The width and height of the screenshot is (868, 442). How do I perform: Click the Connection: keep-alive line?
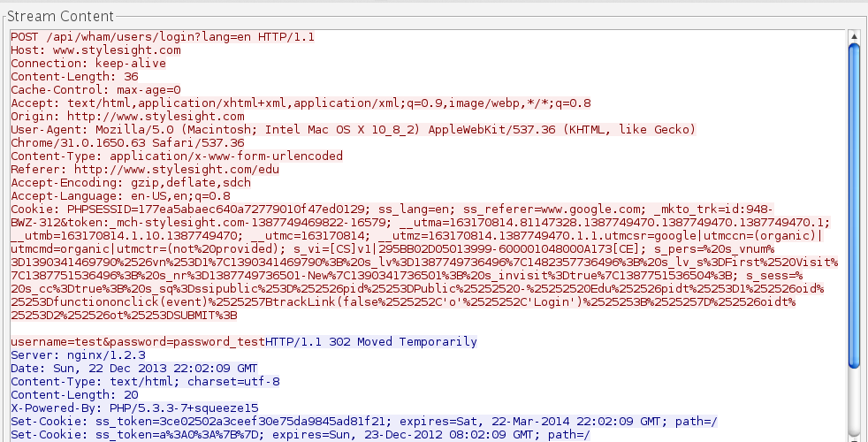tap(88, 64)
